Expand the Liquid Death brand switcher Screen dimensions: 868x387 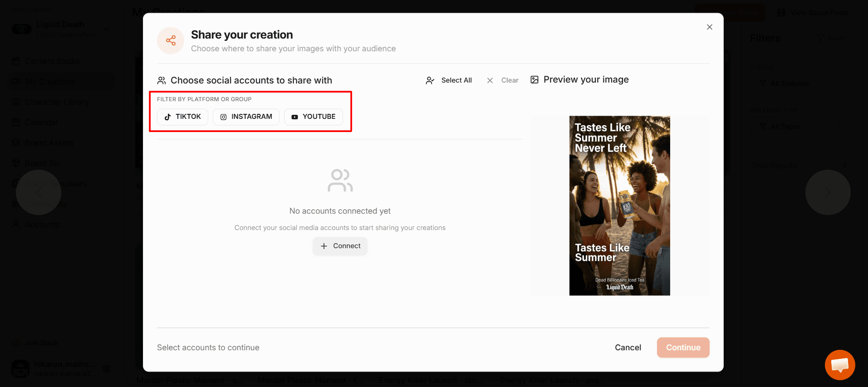(x=61, y=29)
